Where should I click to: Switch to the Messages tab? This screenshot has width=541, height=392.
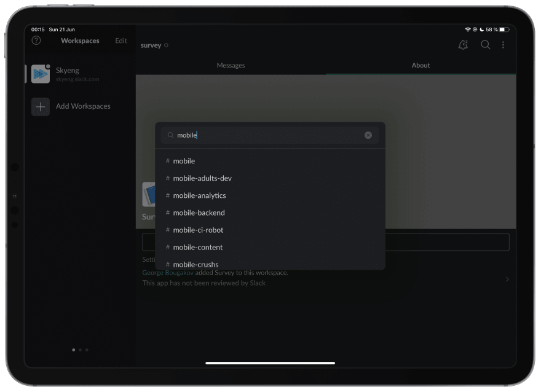tap(231, 65)
